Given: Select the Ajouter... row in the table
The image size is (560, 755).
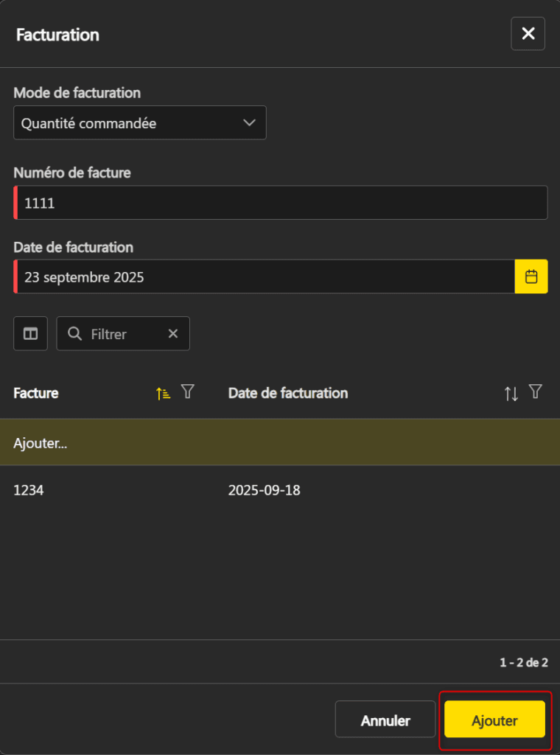Looking at the screenshot, I should [x=279, y=443].
